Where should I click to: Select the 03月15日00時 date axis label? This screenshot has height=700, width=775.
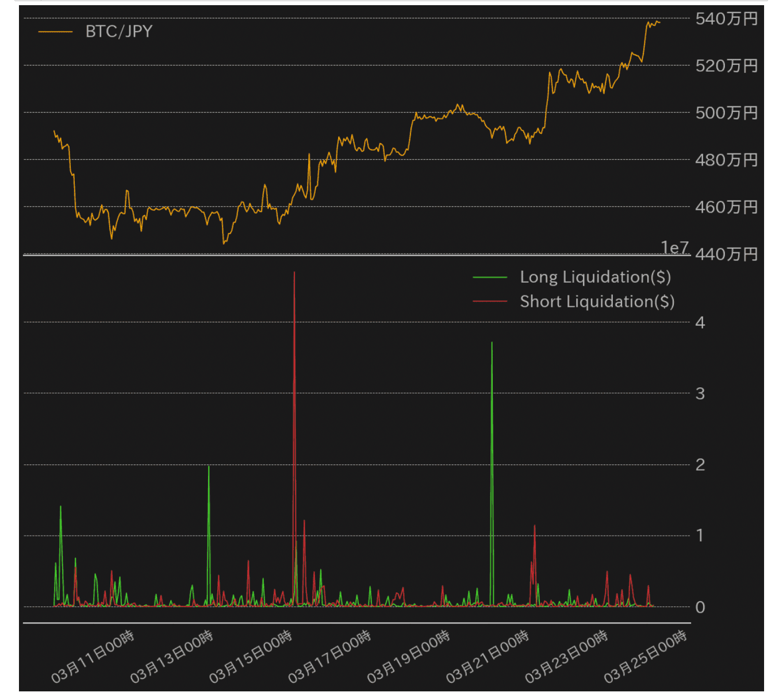251,656
